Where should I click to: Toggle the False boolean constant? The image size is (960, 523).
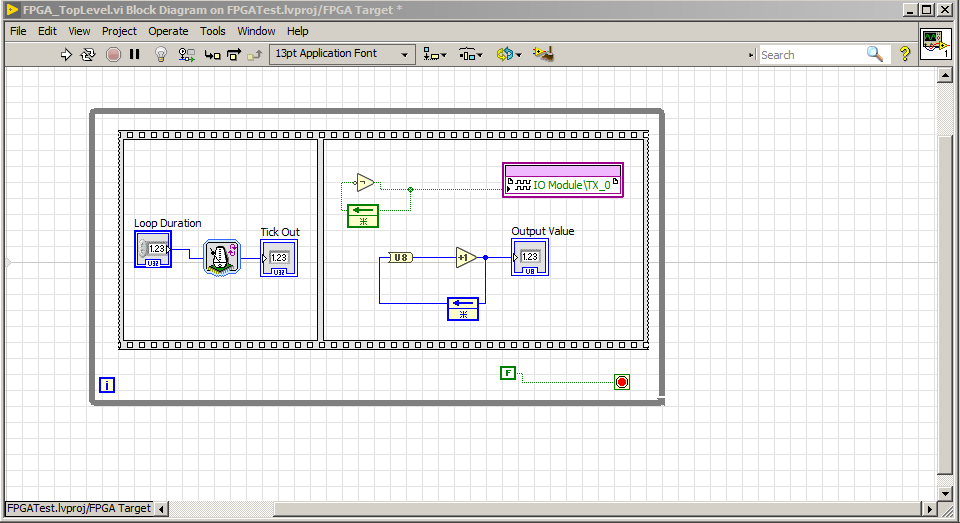point(508,373)
